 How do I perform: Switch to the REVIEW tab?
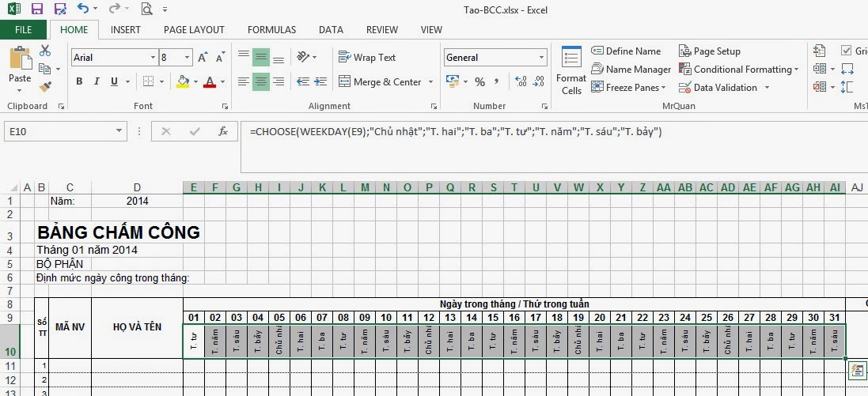[382, 30]
